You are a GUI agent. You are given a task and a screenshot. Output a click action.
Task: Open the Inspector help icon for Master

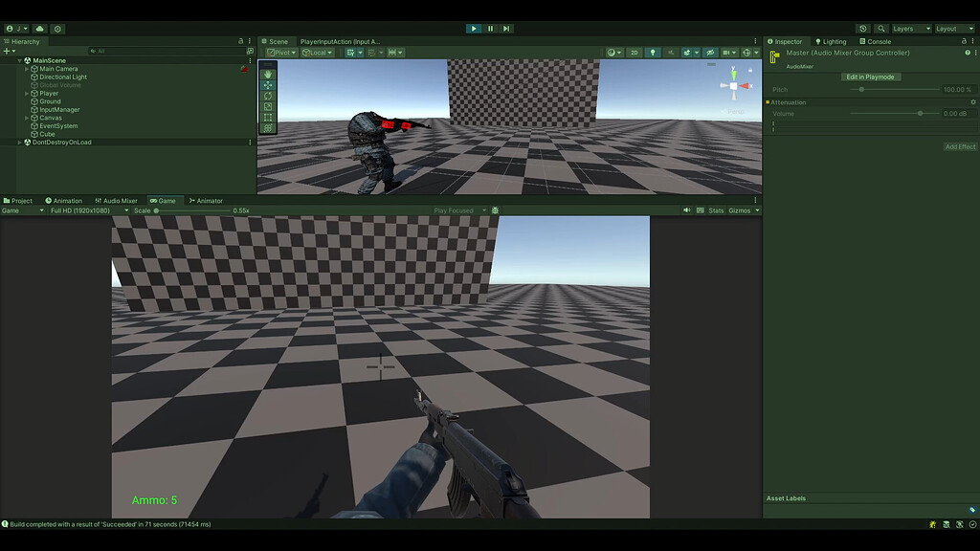click(968, 54)
